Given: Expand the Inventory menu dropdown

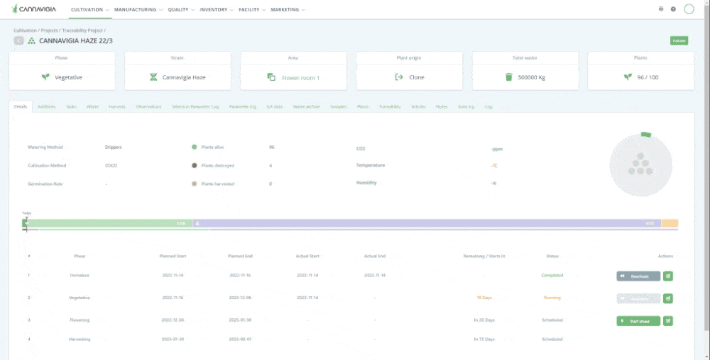Looking at the screenshot, I should (216, 10).
